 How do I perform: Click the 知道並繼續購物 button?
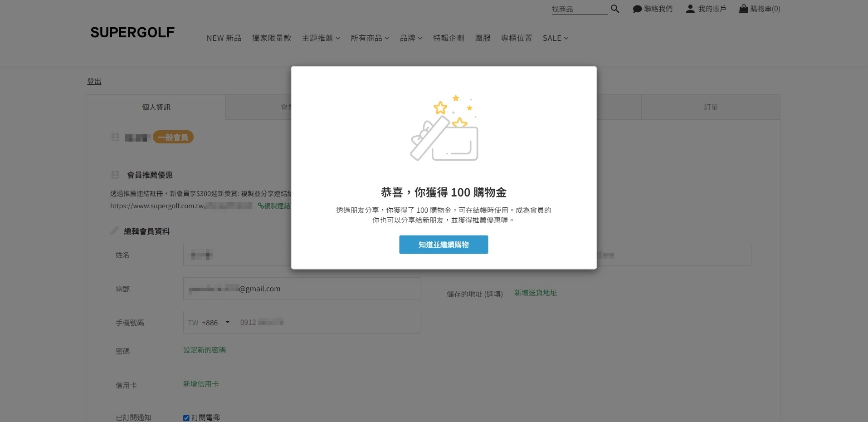click(x=444, y=245)
